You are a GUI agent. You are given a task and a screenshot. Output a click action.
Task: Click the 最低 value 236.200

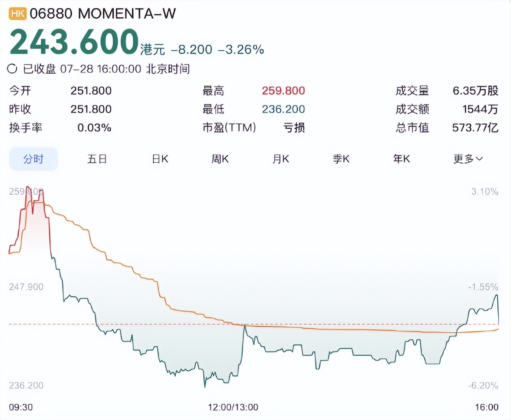coord(284,109)
